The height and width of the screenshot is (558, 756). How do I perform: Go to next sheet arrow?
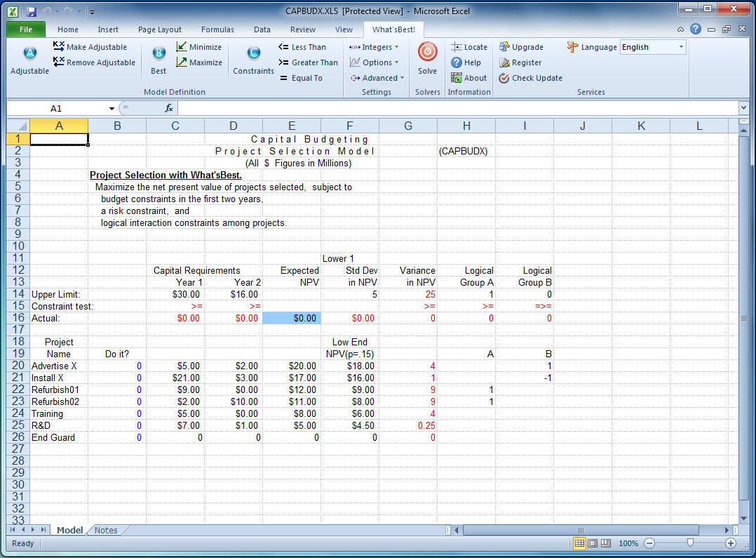pos(34,529)
